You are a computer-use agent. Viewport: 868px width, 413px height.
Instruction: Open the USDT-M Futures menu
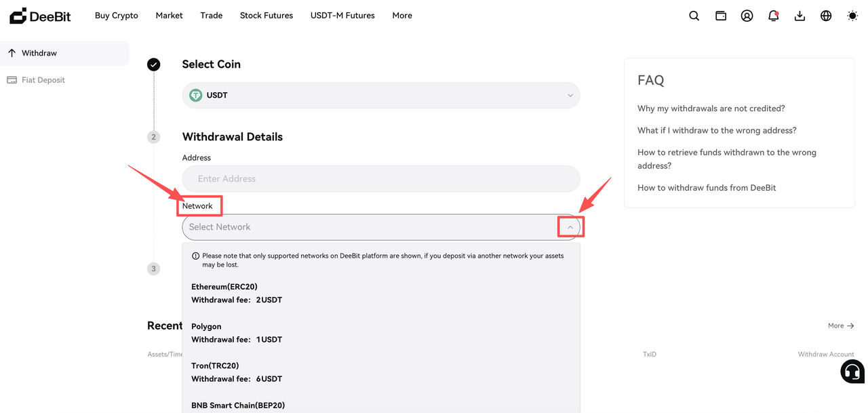click(342, 16)
